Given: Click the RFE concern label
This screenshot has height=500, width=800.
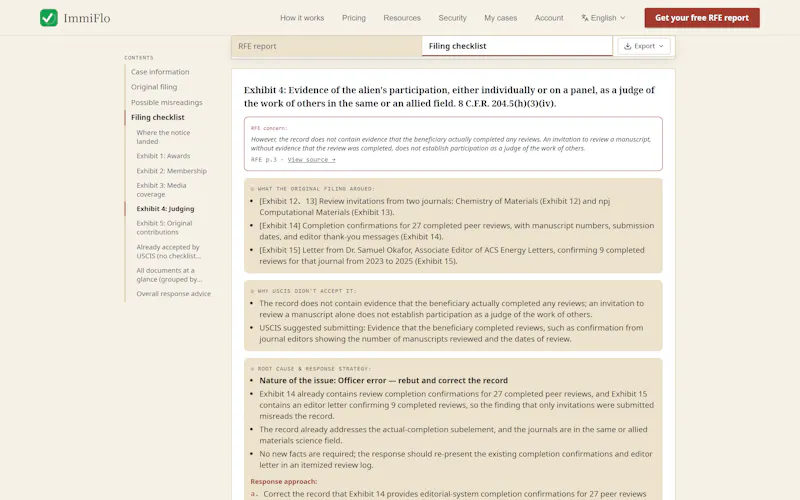Looking at the screenshot, I should tap(269, 128).
